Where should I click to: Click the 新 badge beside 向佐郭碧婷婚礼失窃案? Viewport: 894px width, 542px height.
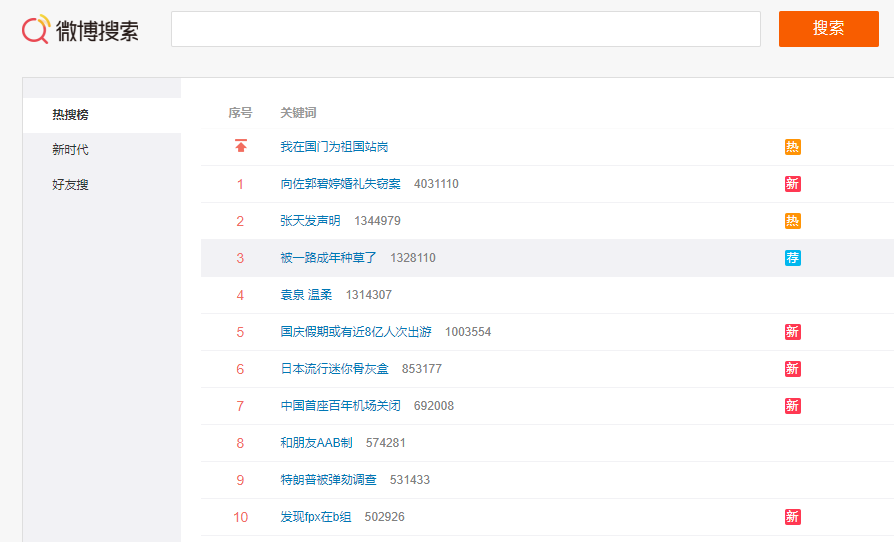(793, 184)
